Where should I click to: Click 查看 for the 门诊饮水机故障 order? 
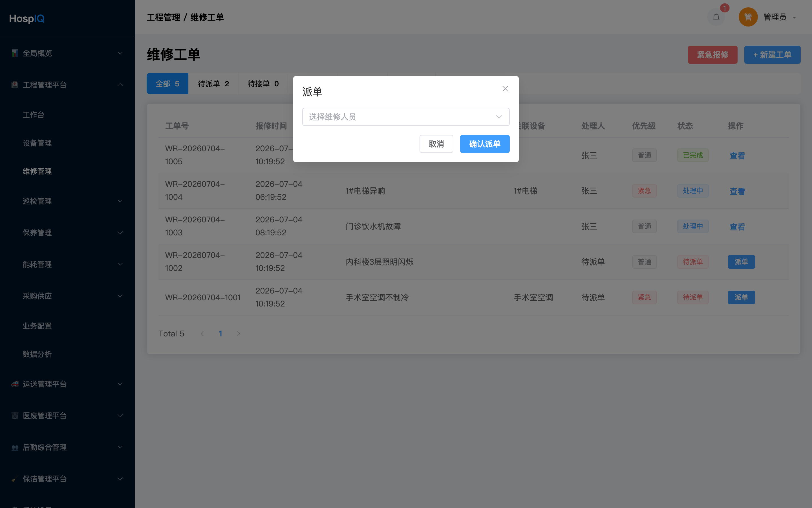point(737,227)
